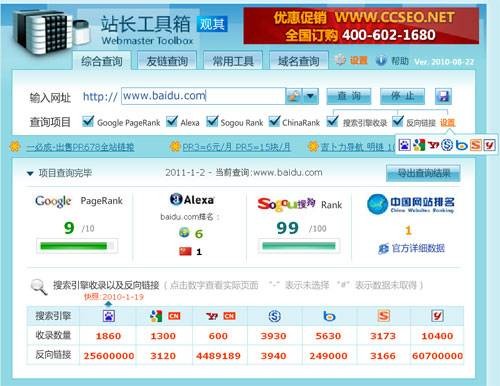This screenshot has width=500, height=386.
Task: Click the PR3=6元/月 ad link
Action: click(236, 147)
